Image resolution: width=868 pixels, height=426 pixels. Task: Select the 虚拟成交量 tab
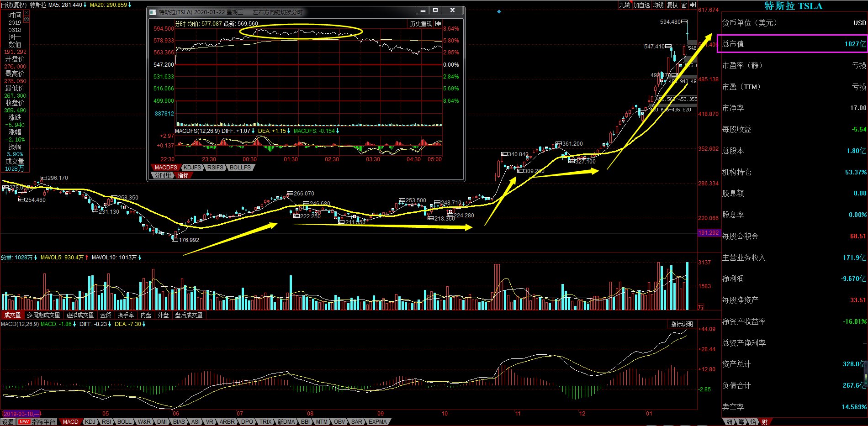pos(80,315)
